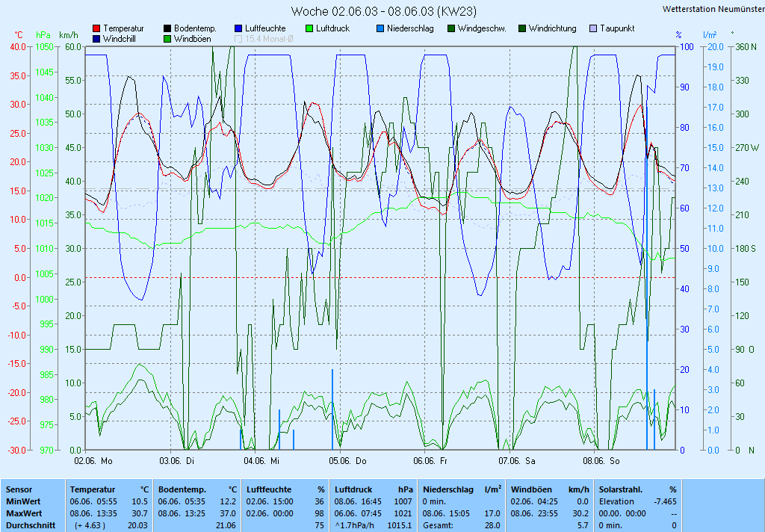Click the green Luftdruck legend swatch
This screenshot has height=532, width=765.
click(309, 28)
